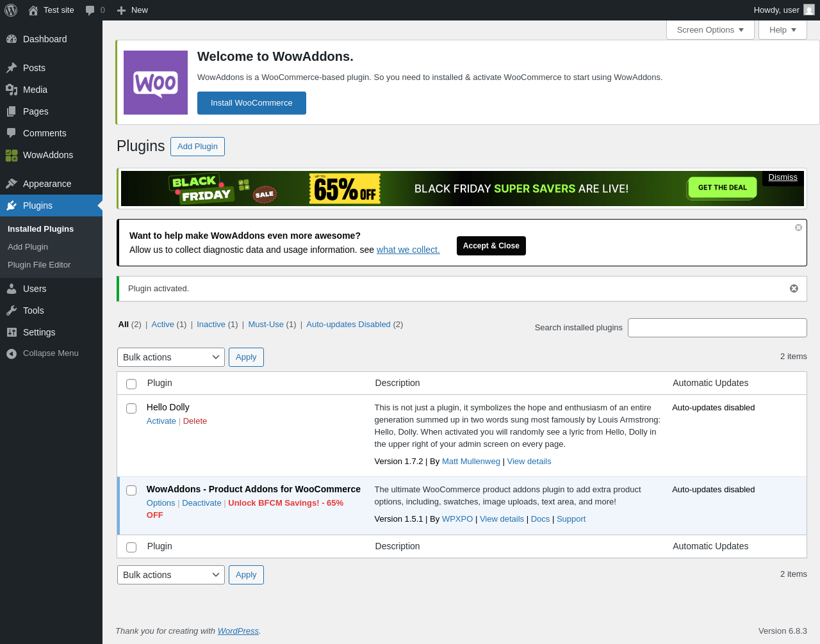Viewport: 820px width, 644px height.
Task: Dismiss the Plugin activated notice
Action: [794, 289]
